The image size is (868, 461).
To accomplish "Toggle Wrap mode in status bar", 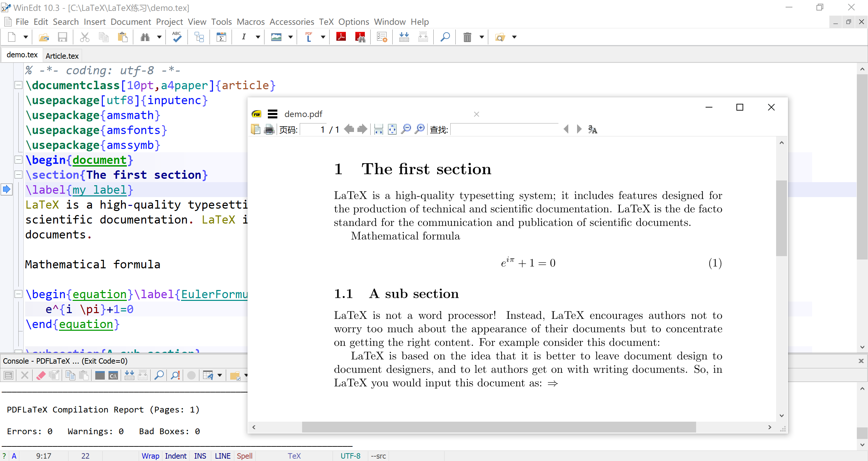I will tap(150, 456).
